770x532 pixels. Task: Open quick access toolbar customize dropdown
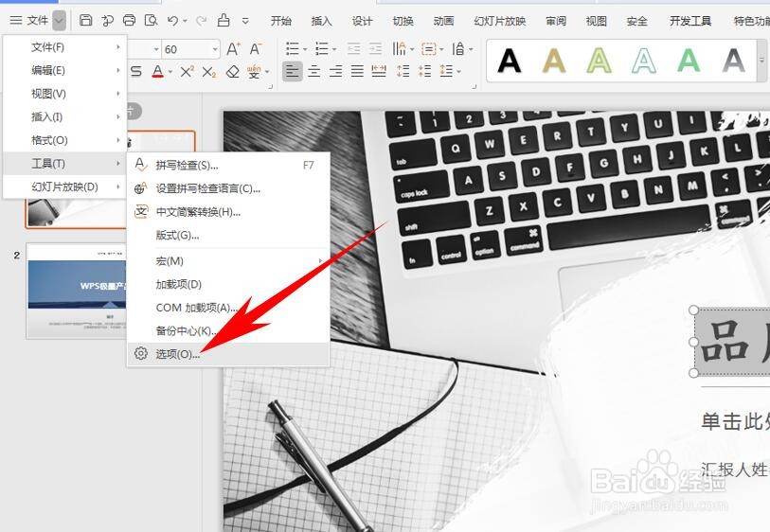click(x=245, y=21)
